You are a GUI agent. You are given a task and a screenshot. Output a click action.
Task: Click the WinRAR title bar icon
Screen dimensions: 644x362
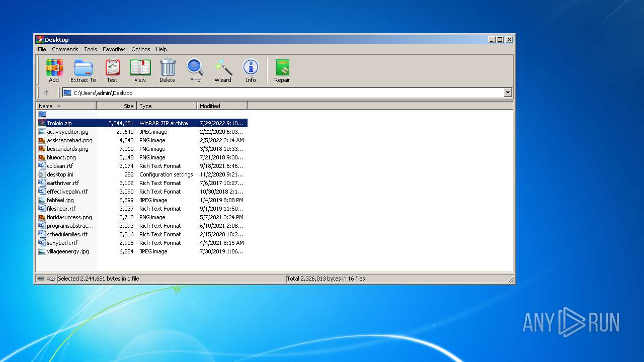pyautogui.click(x=40, y=39)
